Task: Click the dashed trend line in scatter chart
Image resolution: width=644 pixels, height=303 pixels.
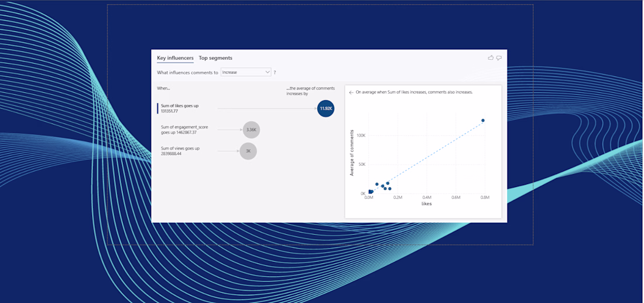Action: [x=431, y=154]
